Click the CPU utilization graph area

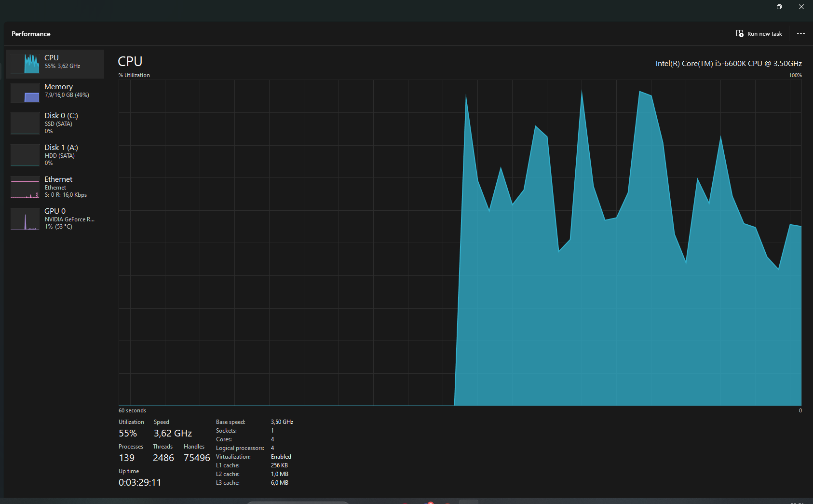coord(460,243)
